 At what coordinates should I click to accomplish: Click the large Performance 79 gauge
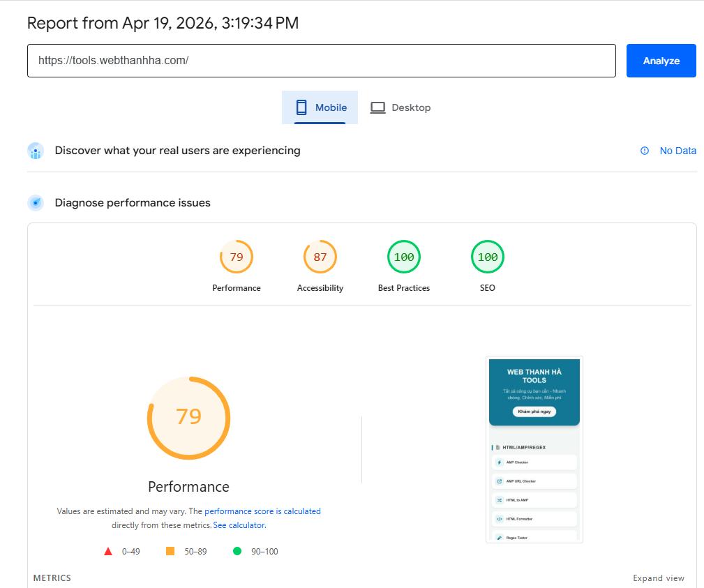[x=188, y=418]
